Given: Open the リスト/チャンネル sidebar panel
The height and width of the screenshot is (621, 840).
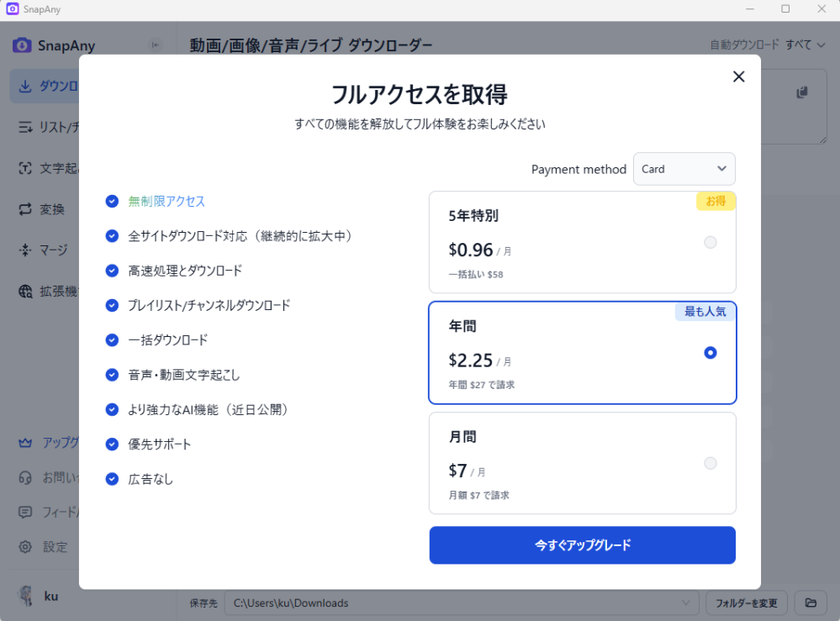Looking at the screenshot, I should (x=46, y=127).
